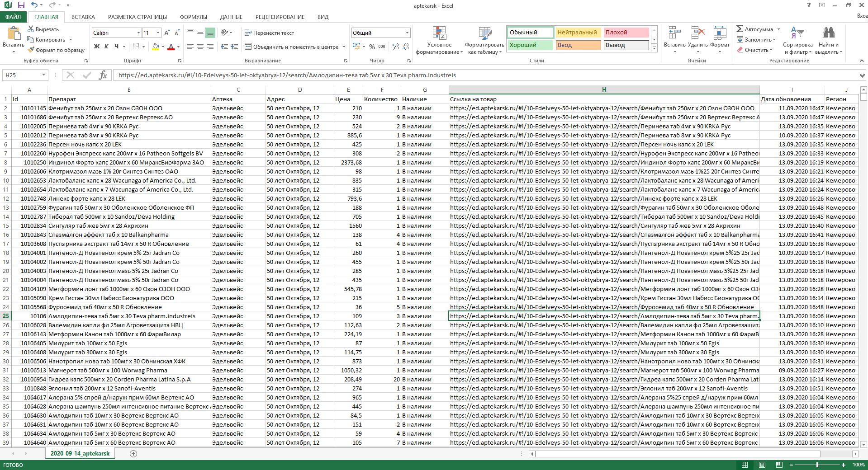Click Format cells (Формат) icon
Image resolution: width=868 pixels, height=470 pixels.
[720, 33]
